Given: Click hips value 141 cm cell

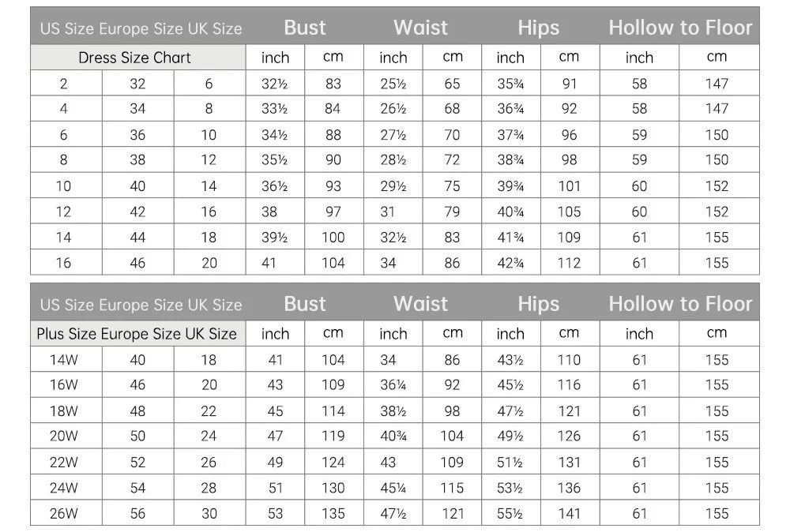Looking at the screenshot, I should (570, 513).
